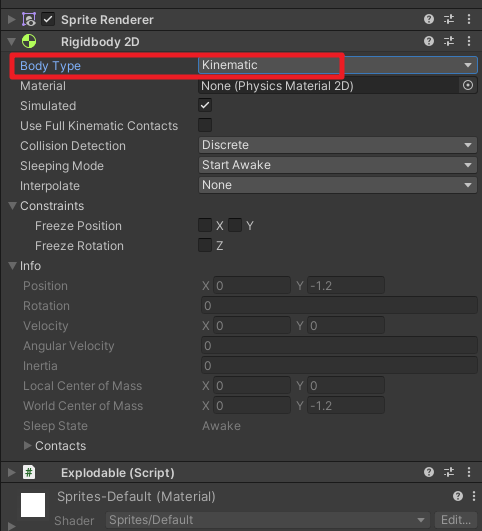Click Material object picker circle icon
Image resolution: width=482 pixels, height=531 pixels.
pos(468,85)
